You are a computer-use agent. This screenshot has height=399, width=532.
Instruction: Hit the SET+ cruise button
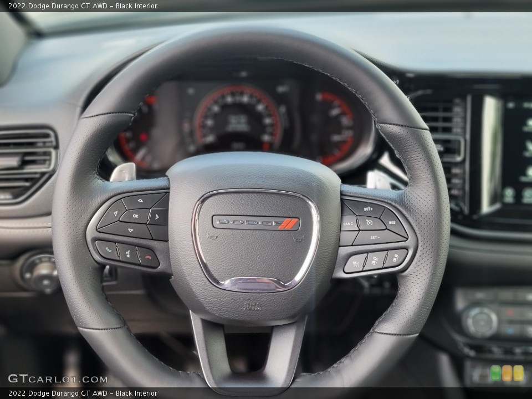(367, 209)
